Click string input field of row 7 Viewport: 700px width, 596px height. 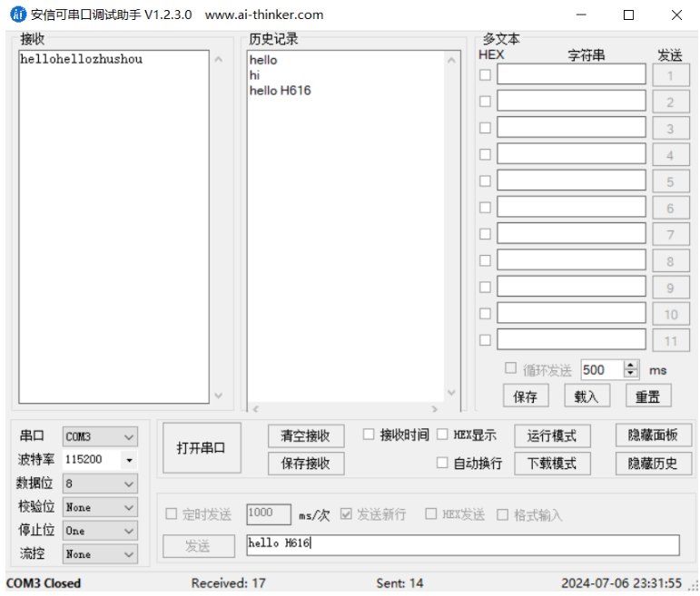(x=571, y=233)
